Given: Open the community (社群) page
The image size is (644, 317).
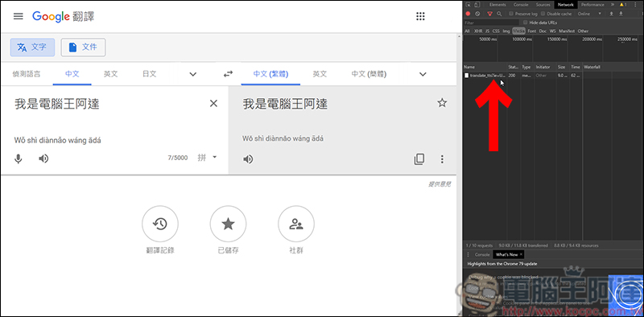Looking at the screenshot, I should click(x=296, y=224).
